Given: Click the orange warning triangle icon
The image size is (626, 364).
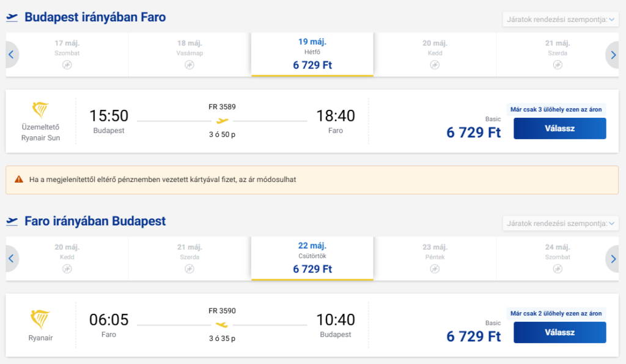Looking at the screenshot, I should (18, 180).
